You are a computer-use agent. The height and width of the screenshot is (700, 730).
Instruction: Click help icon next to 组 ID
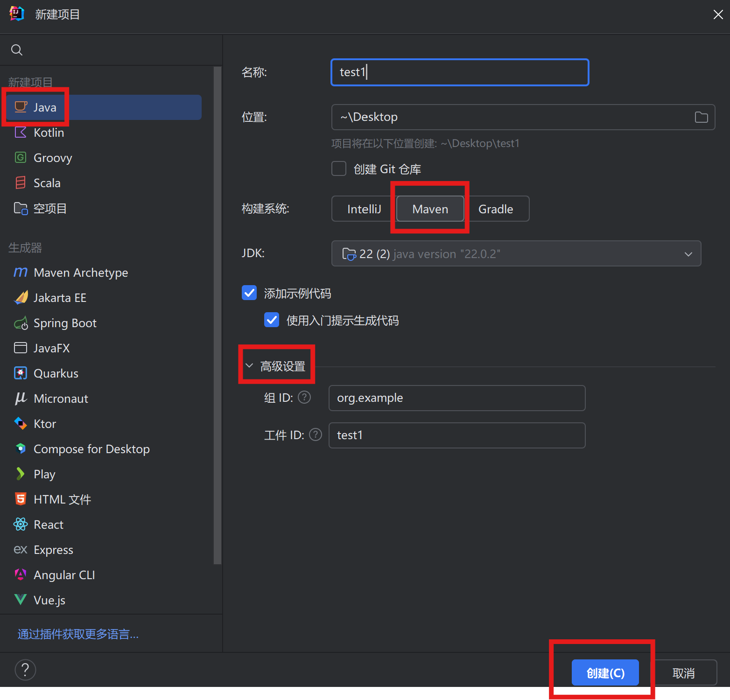click(x=304, y=397)
